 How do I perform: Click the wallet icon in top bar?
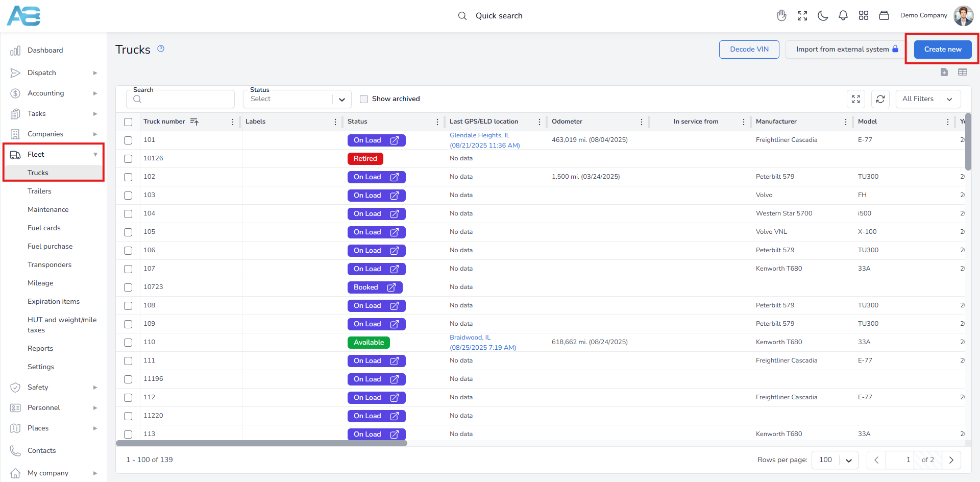click(x=884, y=16)
